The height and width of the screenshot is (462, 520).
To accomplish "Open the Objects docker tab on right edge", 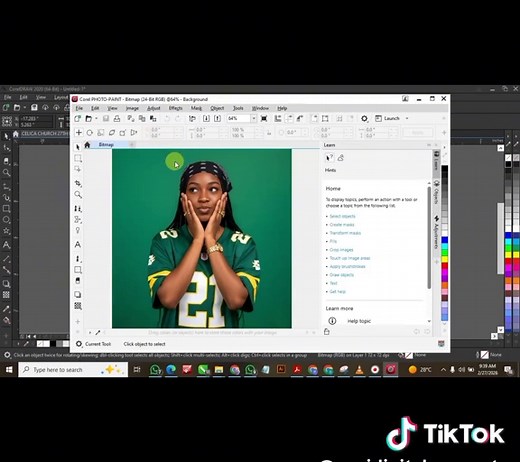I will pos(436,192).
